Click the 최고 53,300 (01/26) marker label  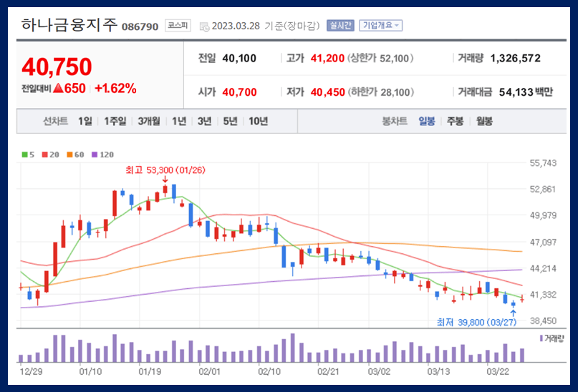(165, 170)
